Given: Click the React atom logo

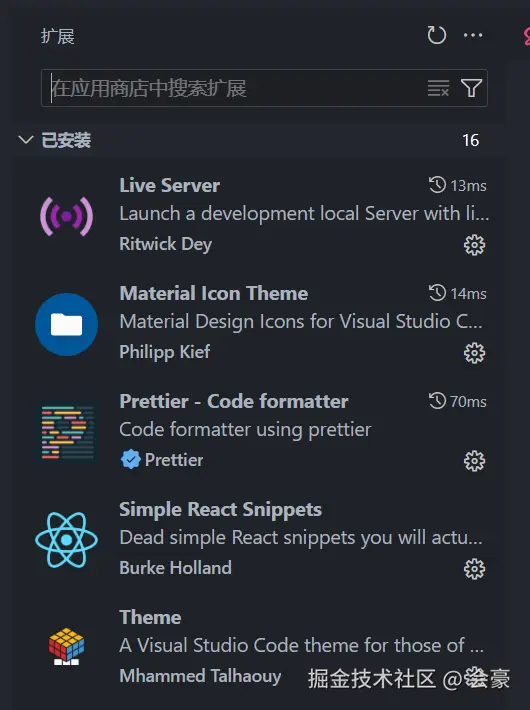Looking at the screenshot, I should (x=67, y=540).
